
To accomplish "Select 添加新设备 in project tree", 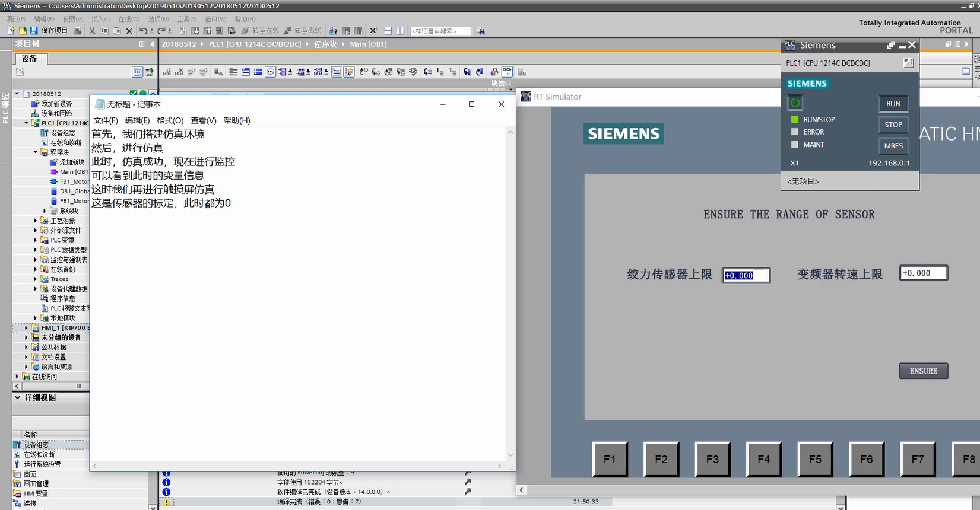I will (52, 103).
